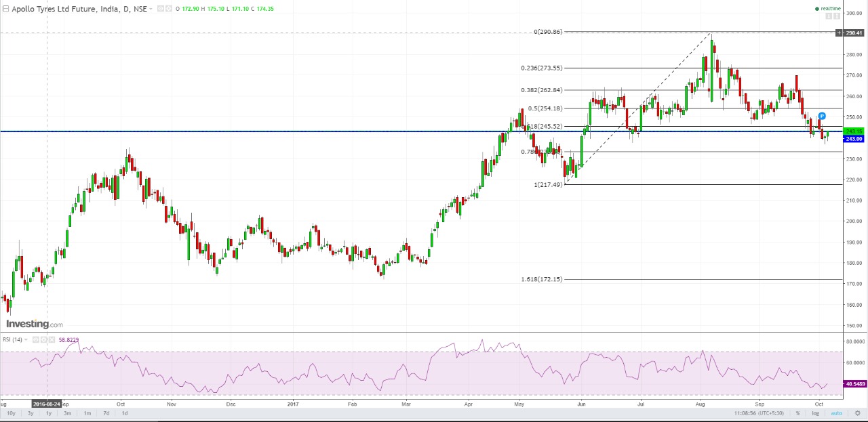This screenshot has height=422, width=868.
Task: Toggle percentage scale (%)
Action: point(798,413)
